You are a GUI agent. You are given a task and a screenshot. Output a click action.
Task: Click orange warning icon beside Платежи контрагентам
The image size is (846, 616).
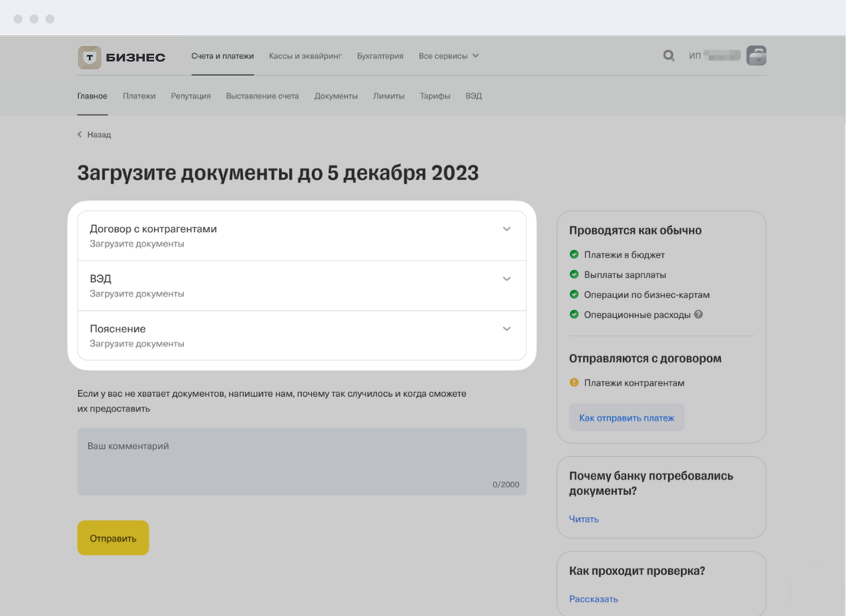(x=574, y=382)
